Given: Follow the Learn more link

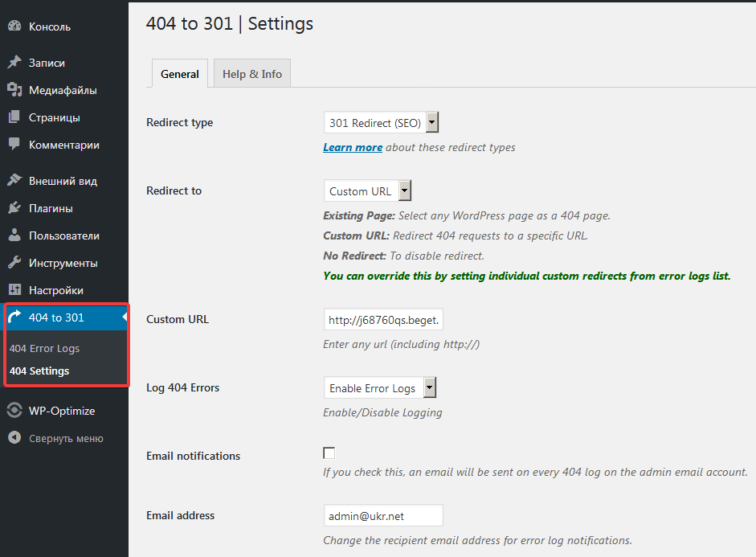Looking at the screenshot, I should pyautogui.click(x=353, y=148).
